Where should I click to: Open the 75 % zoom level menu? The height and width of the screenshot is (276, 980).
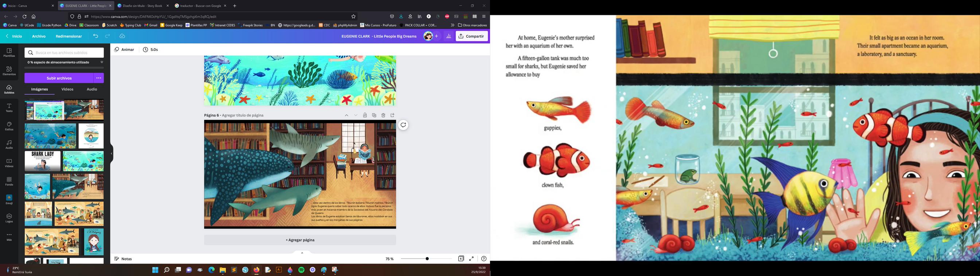(390, 259)
